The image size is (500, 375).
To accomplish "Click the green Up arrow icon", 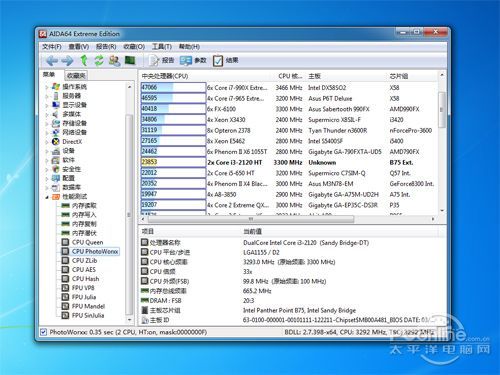I will pos(84,60).
